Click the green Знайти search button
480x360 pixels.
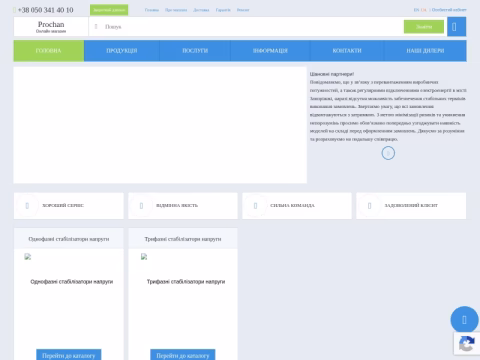[424, 27]
